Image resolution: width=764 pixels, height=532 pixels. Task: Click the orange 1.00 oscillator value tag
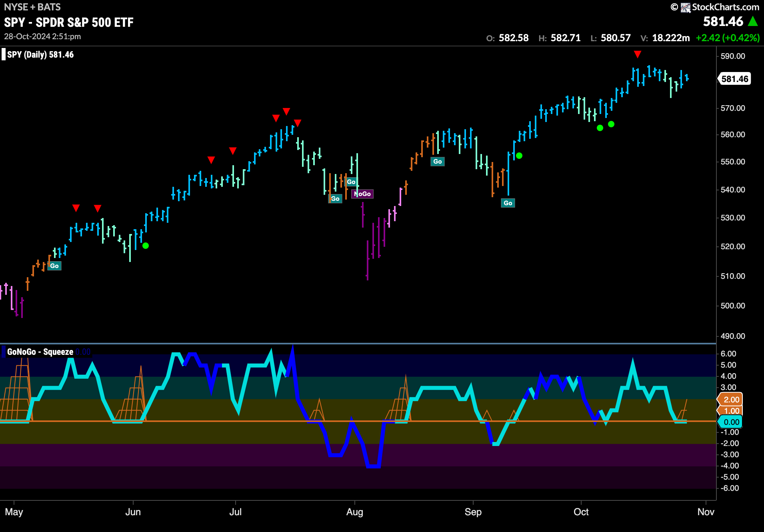(x=731, y=410)
